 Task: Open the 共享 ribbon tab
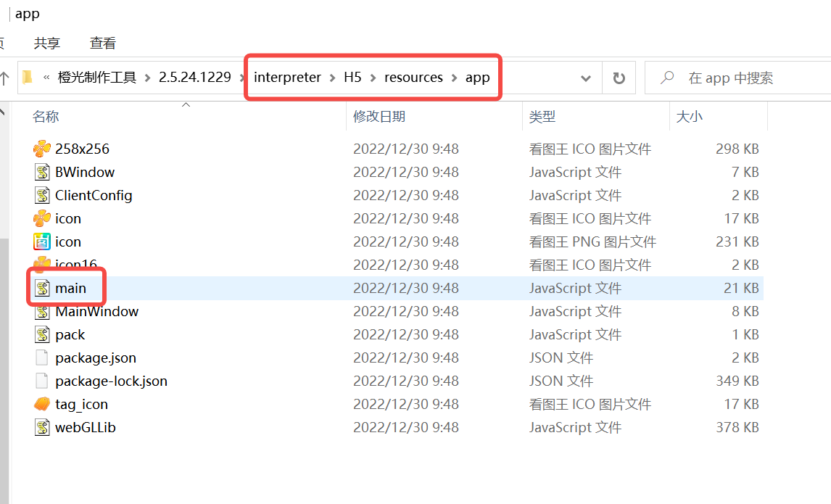coord(47,44)
